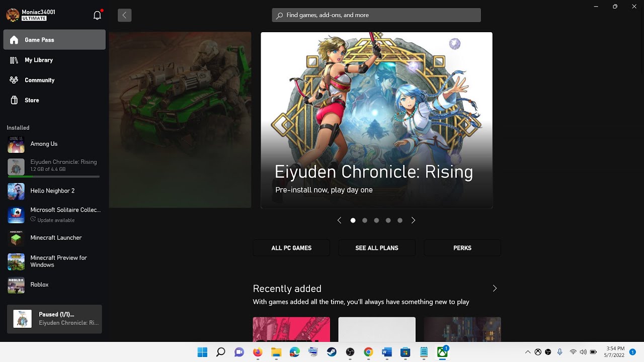Open Microsoft Edge from taskbar
This screenshot has width=644, height=362.
(x=295, y=352)
